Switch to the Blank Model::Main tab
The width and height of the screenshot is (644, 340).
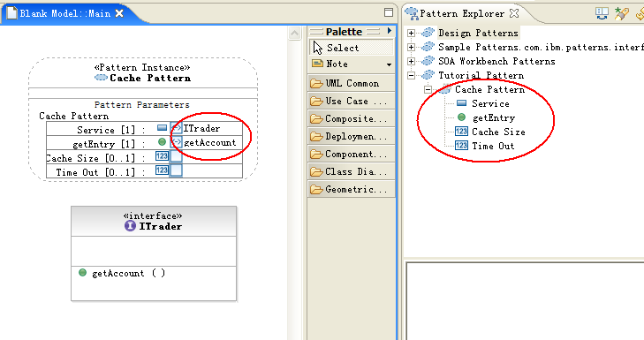[x=65, y=13]
